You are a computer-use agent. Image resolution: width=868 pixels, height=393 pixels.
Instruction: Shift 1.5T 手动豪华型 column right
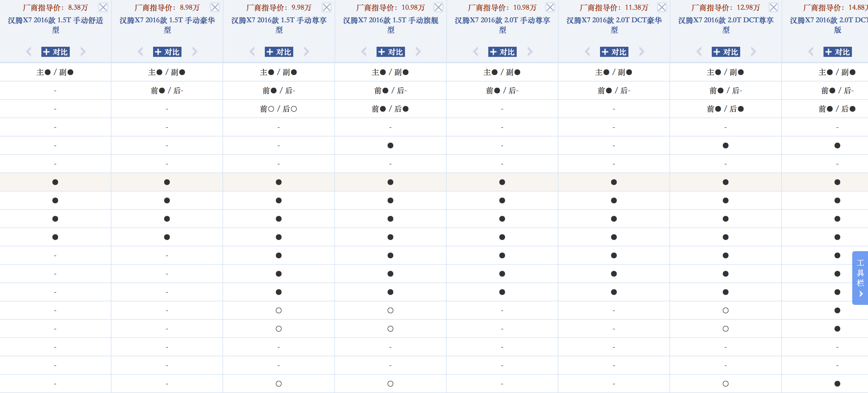click(195, 51)
